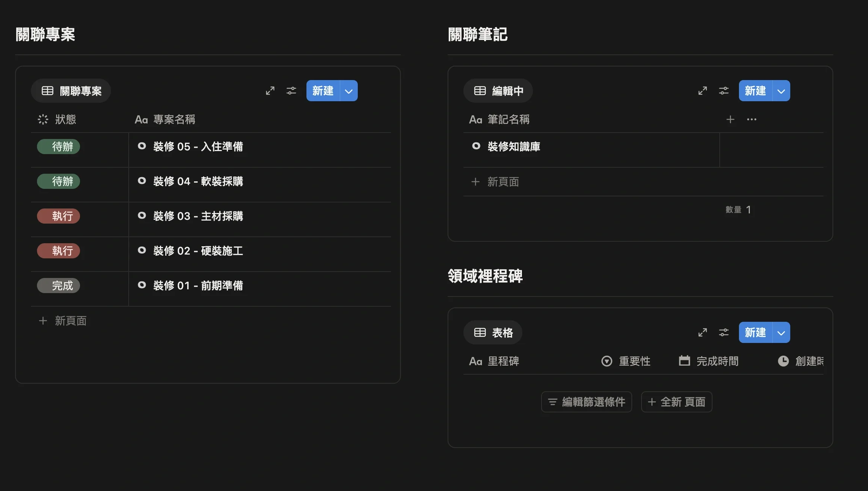Click 完成時間 column header
Viewport: 868px width, 491px height.
[x=709, y=361]
